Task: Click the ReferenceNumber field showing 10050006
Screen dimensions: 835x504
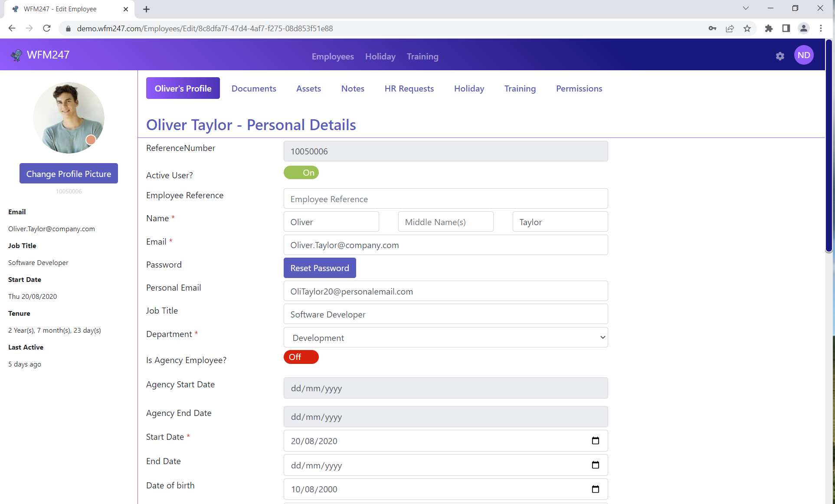Action: 445,151
